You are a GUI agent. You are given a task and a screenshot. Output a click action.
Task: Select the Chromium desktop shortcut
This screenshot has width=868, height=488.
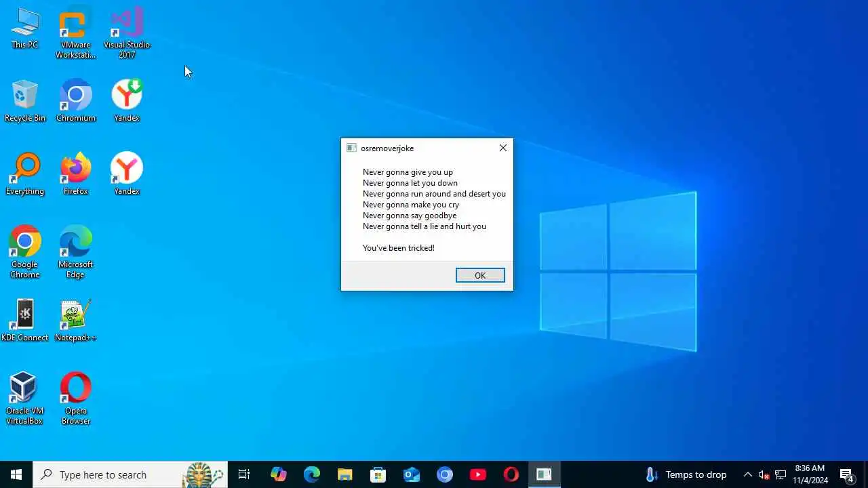[x=75, y=101]
